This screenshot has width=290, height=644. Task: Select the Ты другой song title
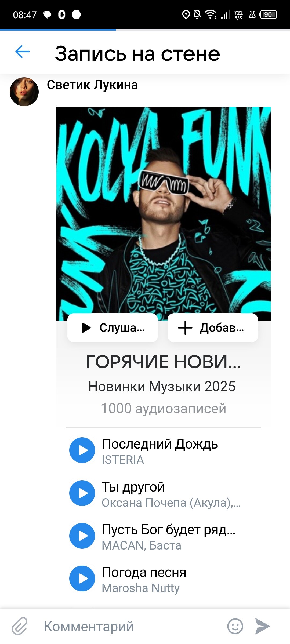[133, 487]
